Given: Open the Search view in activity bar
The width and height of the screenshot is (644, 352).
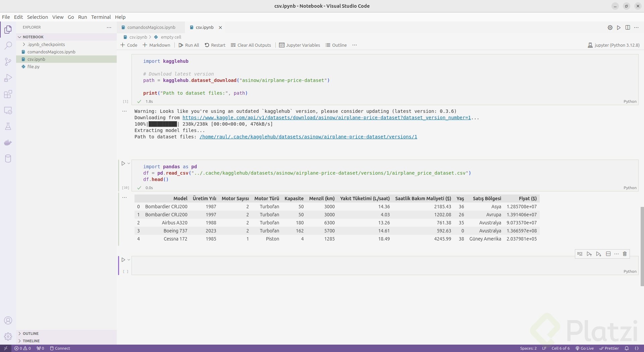Looking at the screenshot, I should click(8, 45).
